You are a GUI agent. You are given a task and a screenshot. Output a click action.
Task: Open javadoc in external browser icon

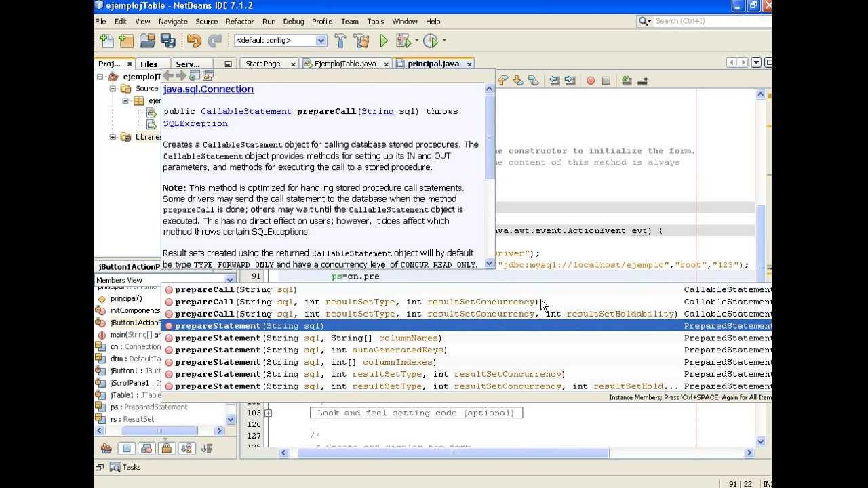pos(195,76)
